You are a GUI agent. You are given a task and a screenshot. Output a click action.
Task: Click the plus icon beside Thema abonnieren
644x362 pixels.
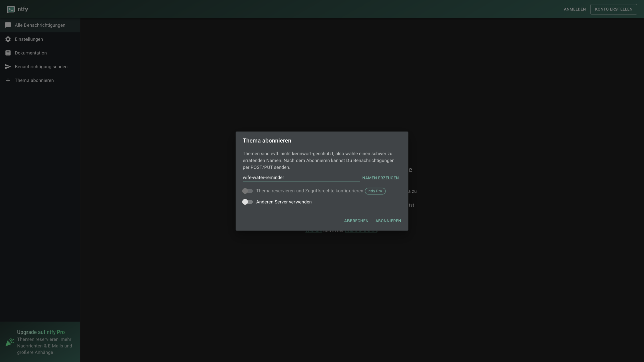point(8,80)
